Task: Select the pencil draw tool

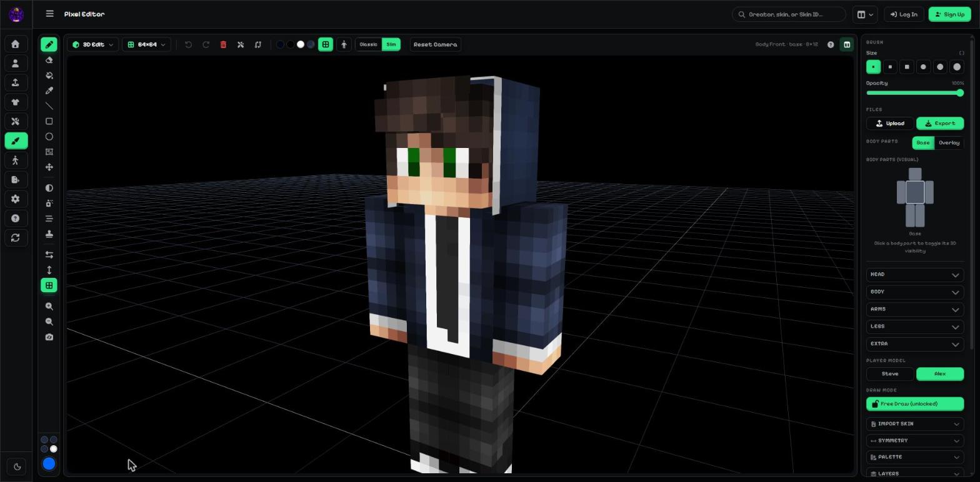Action: coord(49,44)
